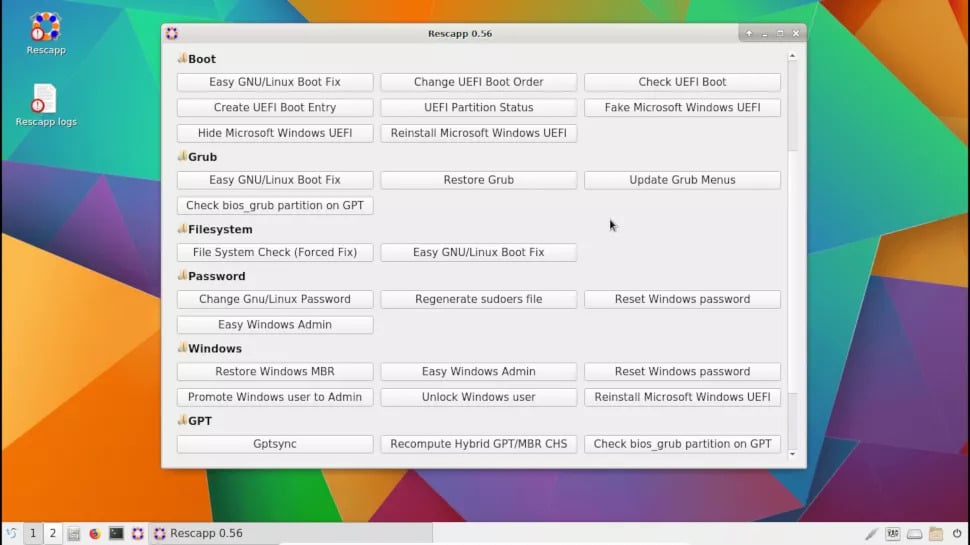970x545 pixels.
Task: Start File System Check (Forced Fix)
Action: 275,252
